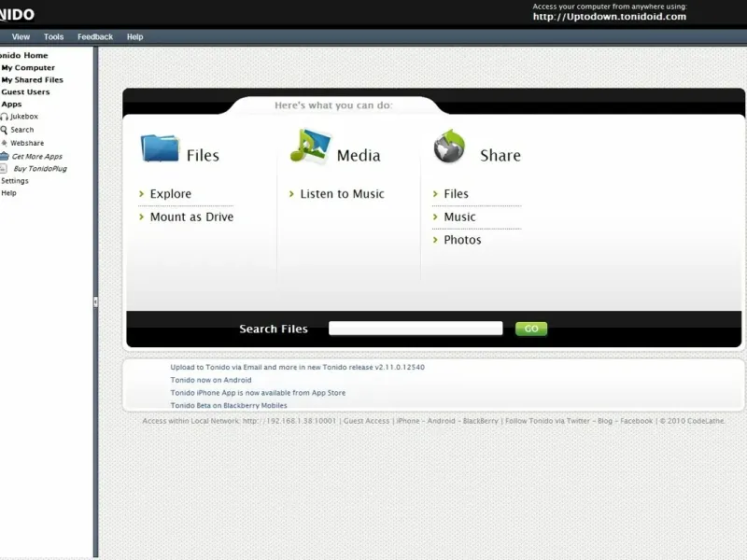Click the Music link under Share
The image size is (747, 560).
coord(459,217)
